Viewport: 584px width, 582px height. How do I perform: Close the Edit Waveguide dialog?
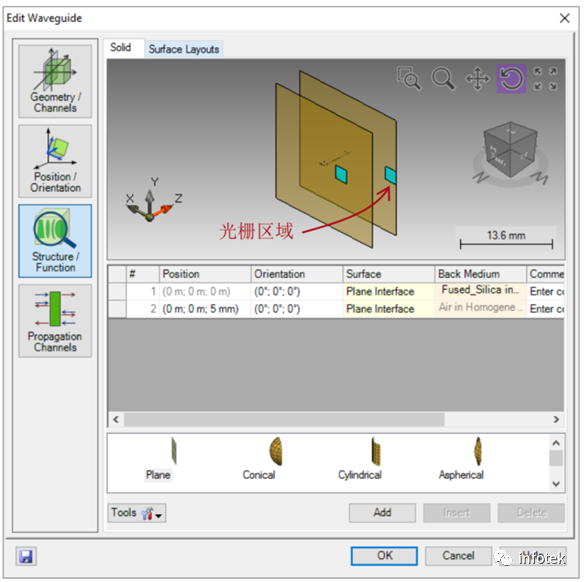click(565, 18)
